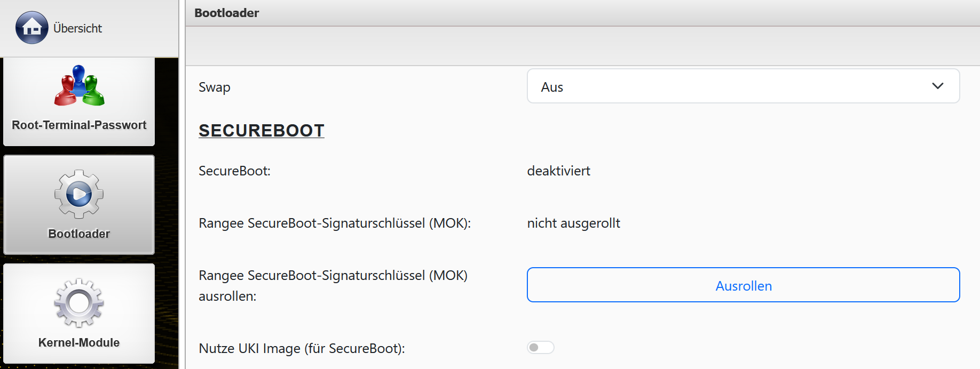Open the Kernel-Module sidebar label

79,342
